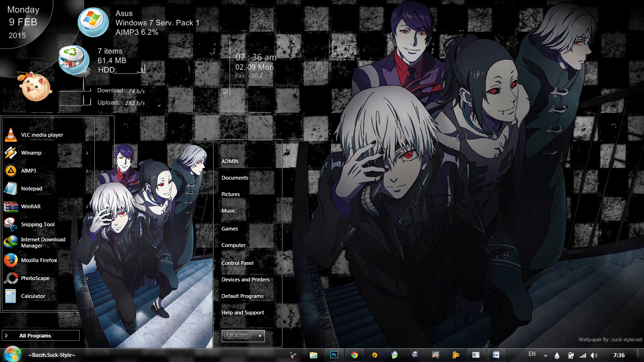644x362 pixels.
Task: Click the Monday 9 FEB date gadget
Action: pyautogui.click(x=23, y=22)
